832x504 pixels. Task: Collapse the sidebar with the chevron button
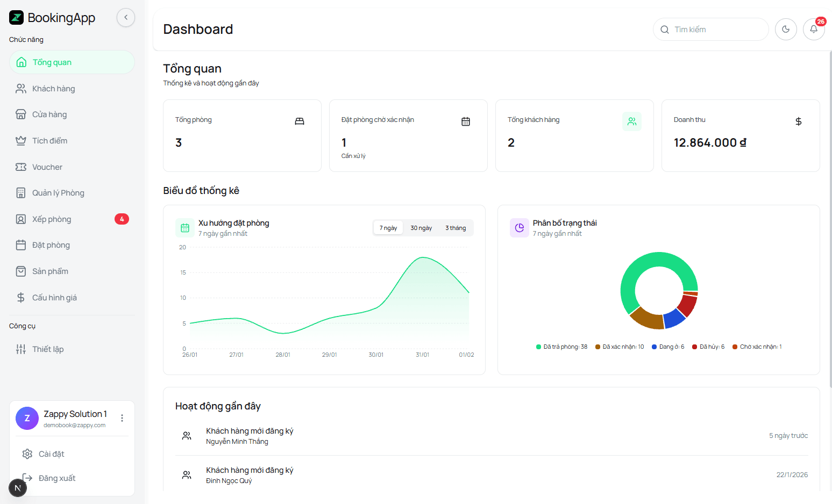tap(125, 17)
